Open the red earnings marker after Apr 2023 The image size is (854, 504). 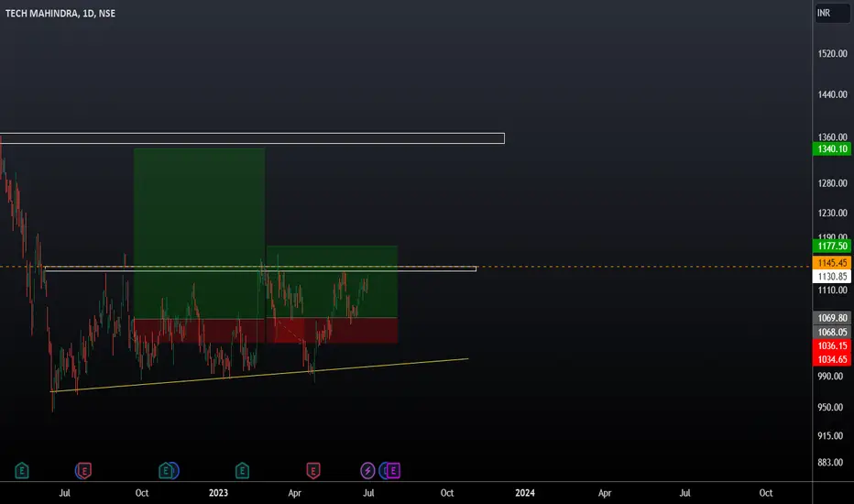tap(313, 470)
